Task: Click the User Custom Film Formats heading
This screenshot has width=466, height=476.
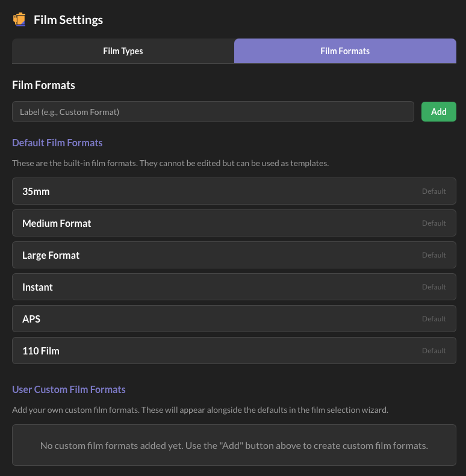Action: [69, 390]
